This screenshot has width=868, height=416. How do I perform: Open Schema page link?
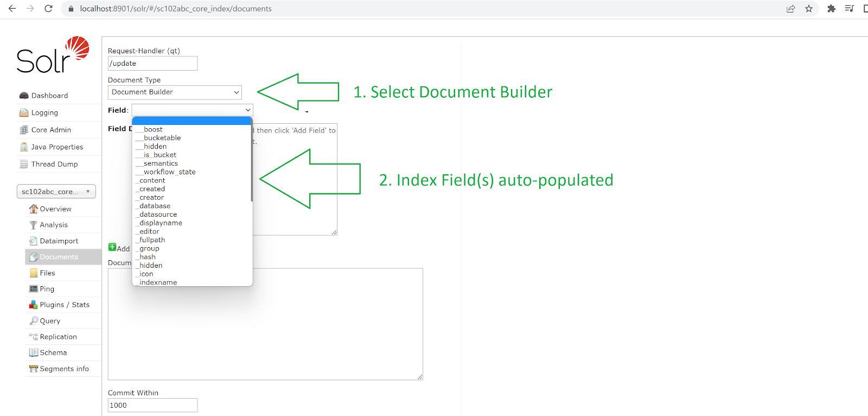53,352
